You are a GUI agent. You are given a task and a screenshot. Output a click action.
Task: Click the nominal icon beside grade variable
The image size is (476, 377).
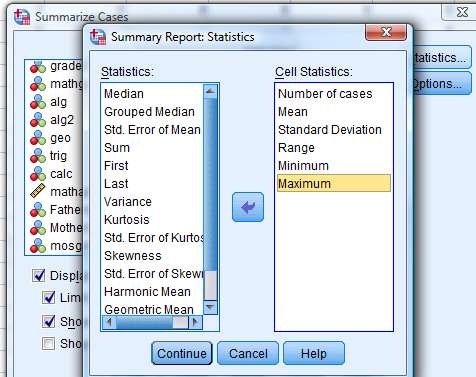pyautogui.click(x=38, y=66)
